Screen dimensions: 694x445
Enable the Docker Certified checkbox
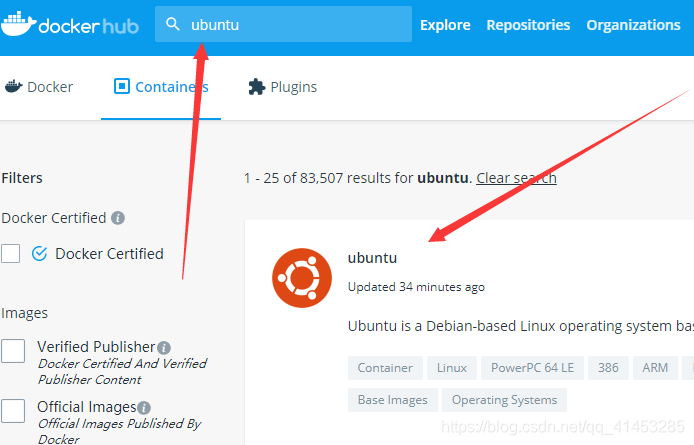11,254
